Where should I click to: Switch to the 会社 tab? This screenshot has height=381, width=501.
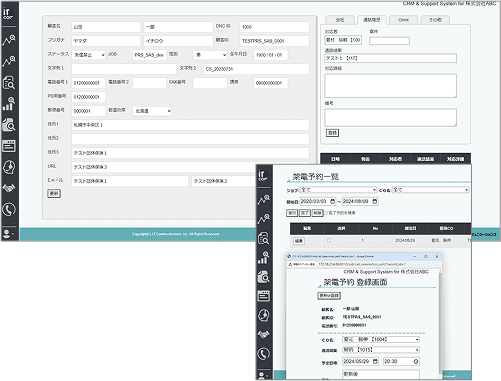(x=340, y=20)
